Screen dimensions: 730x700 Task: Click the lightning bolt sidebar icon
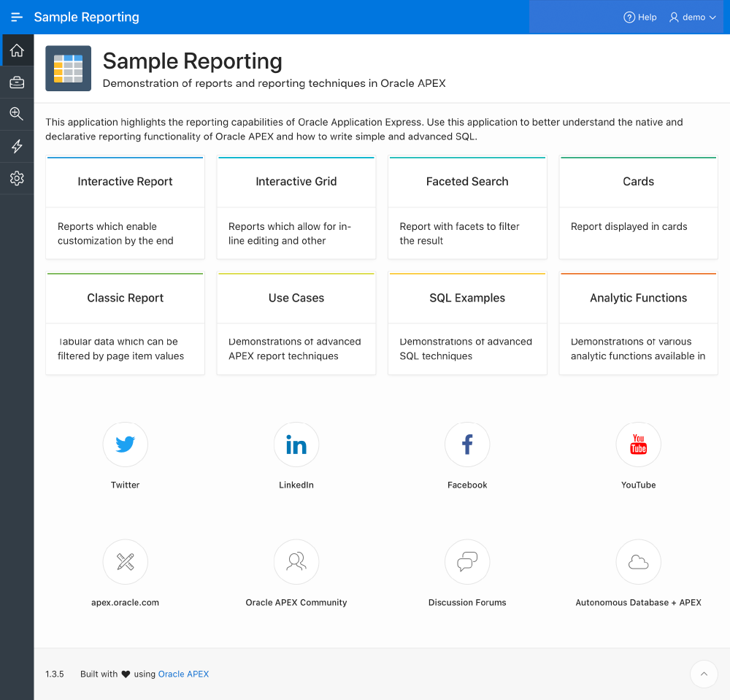click(17, 146)
